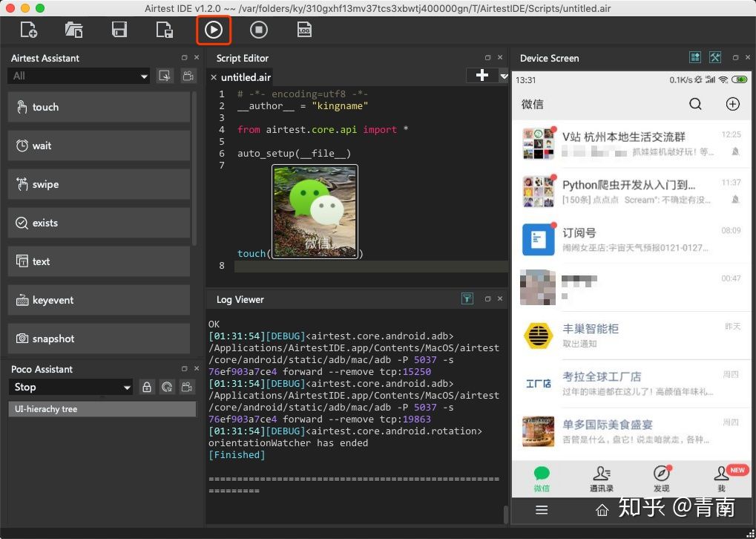Refresh the Poco UI hierarchy

coord(168,387)
